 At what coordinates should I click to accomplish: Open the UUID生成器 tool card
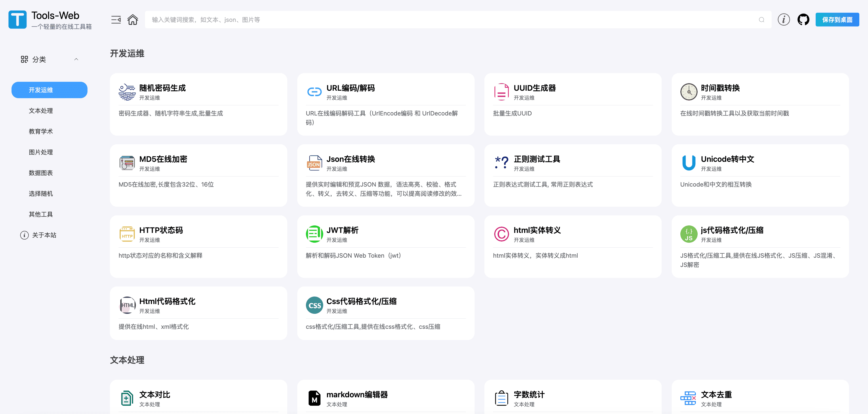572,104
